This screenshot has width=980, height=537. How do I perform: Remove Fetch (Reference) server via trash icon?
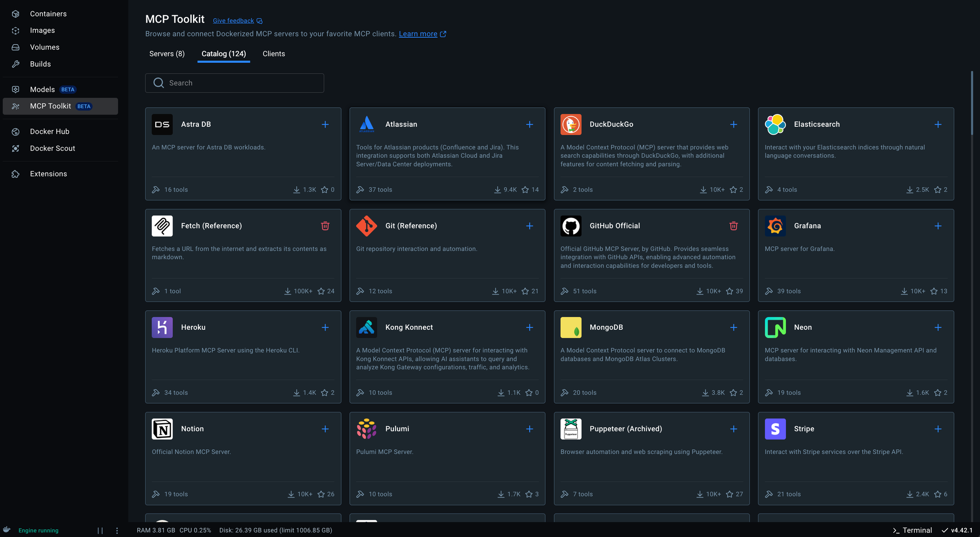coord(325,226)
